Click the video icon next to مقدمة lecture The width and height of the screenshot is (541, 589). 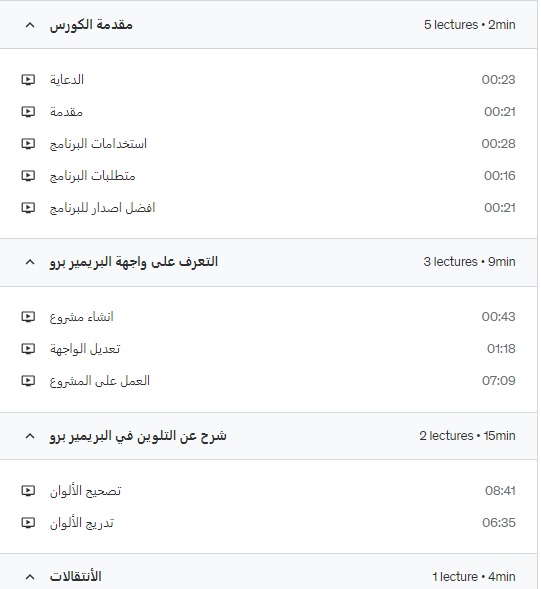pos(28,112)
